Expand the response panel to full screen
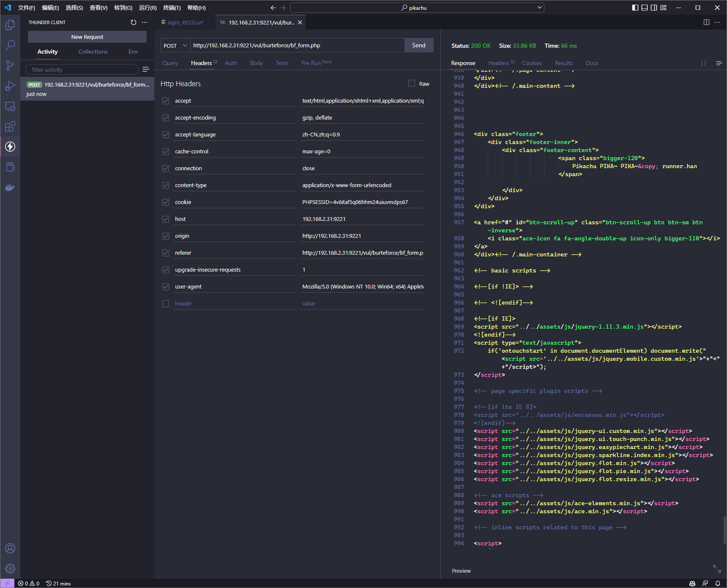Screen dimensions: 727x588 click(717, 569)
